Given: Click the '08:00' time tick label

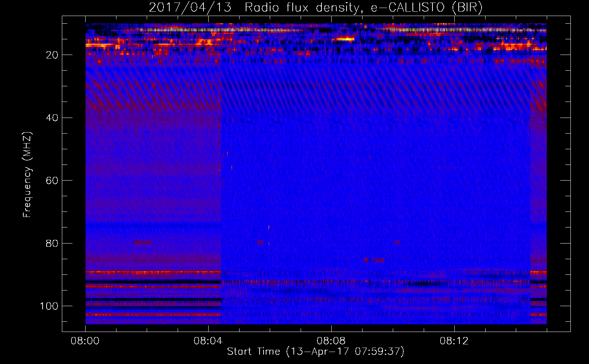Looking at the screenshot, I should [x=85, y=341].
